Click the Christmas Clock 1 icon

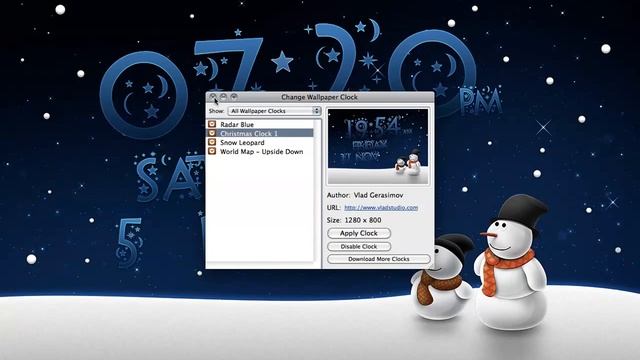(x=212, y=133)
